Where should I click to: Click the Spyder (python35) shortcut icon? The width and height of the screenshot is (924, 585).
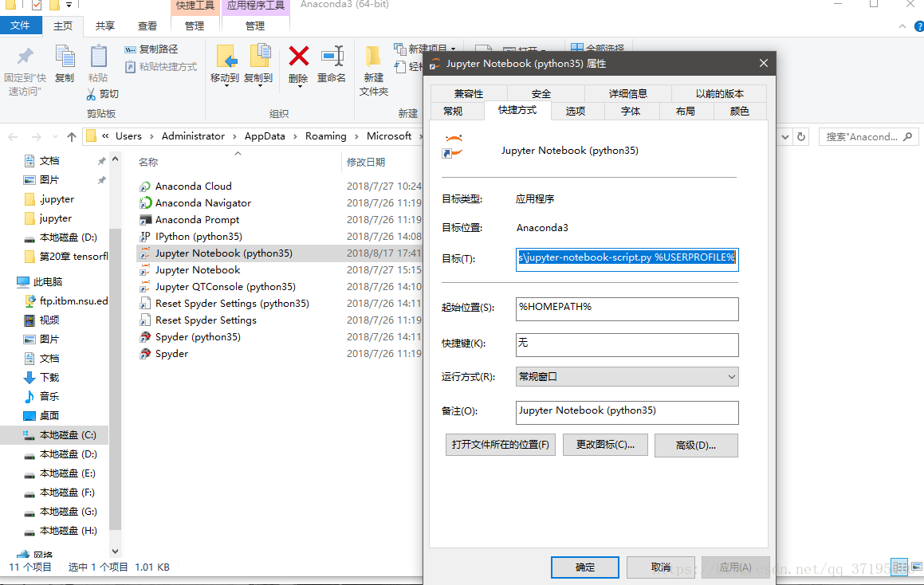145,337
